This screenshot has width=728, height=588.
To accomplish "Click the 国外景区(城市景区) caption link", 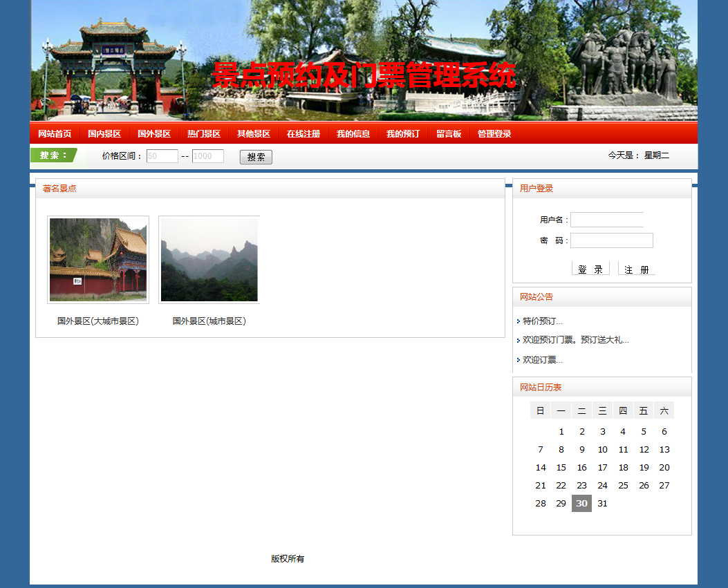I will (209, 321).
